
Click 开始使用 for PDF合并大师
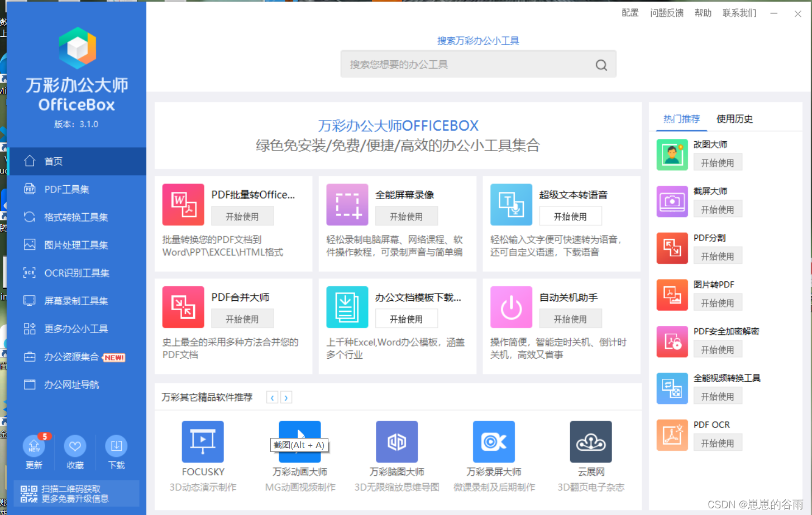point(242,319)
